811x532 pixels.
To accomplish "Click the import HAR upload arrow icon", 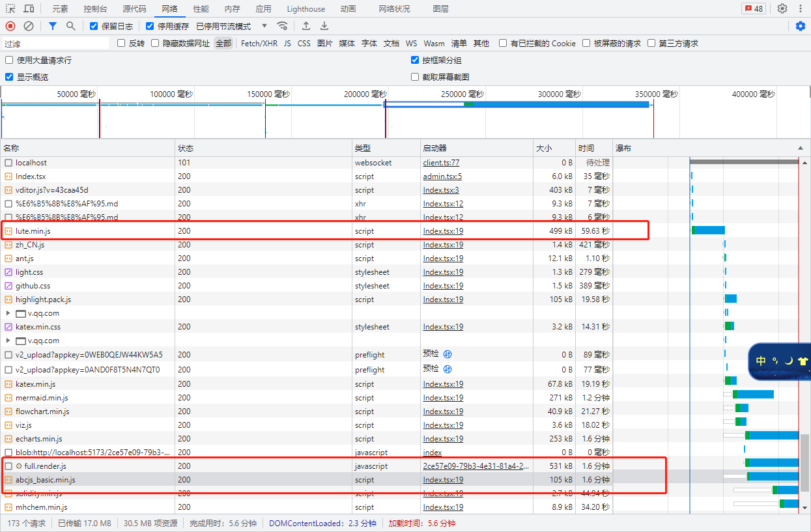I will 306,26.
